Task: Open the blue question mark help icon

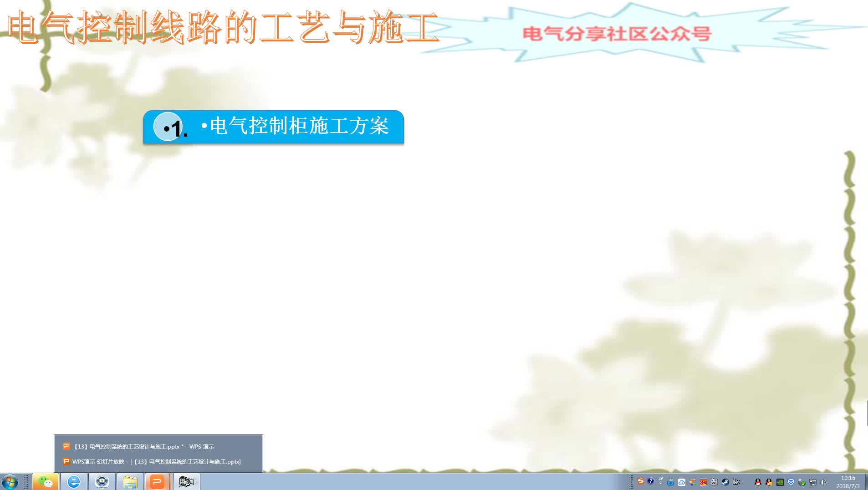Action: 651,481
